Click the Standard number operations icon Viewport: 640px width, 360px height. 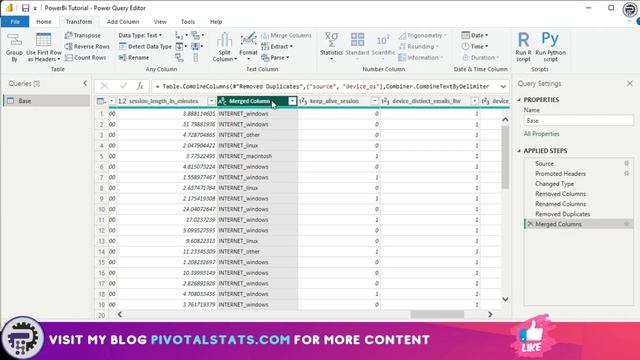[357, 40]
